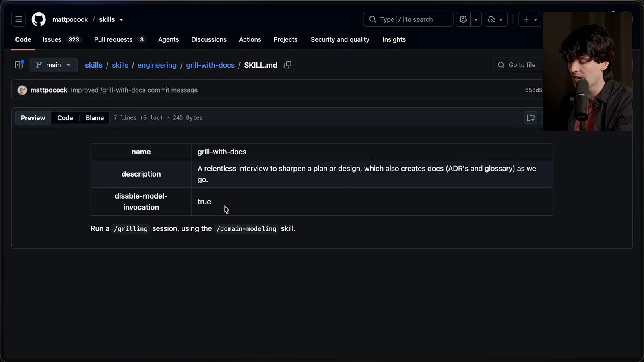The image size is (644, 362).
Task: Expand the file tree sidebar icon
Action: click(x=19, y=65)
